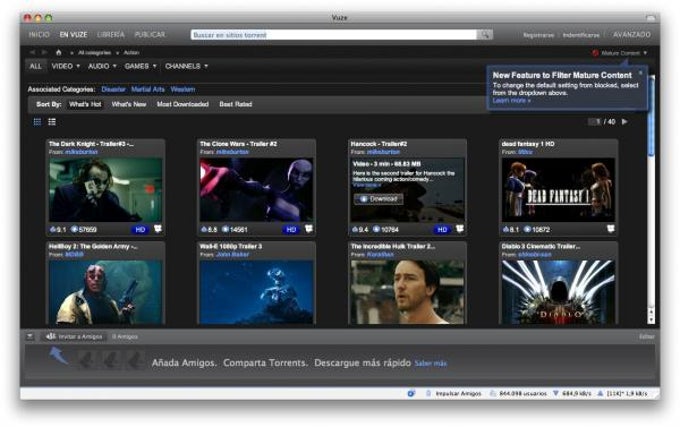Click rating icon on Dark Knight card

click(53, 229)
